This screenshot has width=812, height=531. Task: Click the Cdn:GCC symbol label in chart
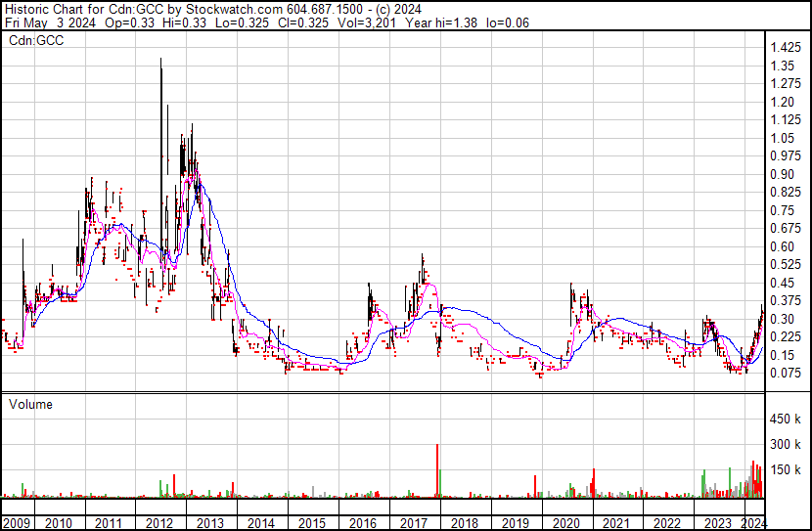36,41
